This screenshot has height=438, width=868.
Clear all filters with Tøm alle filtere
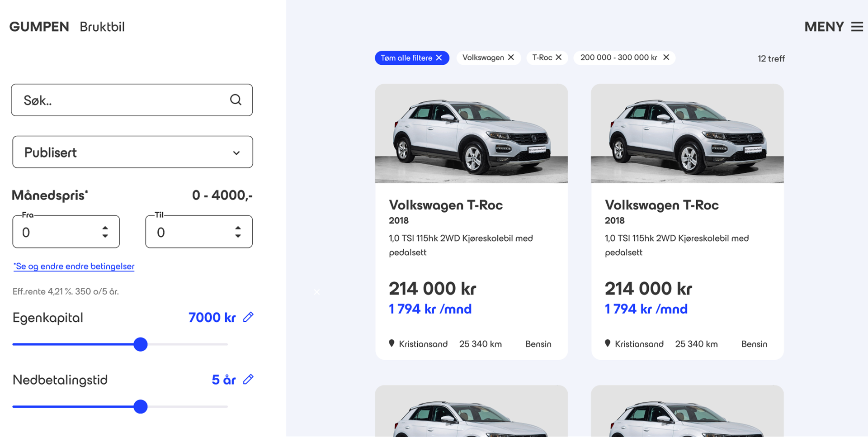pyautogui.click(x=411, y=58)
